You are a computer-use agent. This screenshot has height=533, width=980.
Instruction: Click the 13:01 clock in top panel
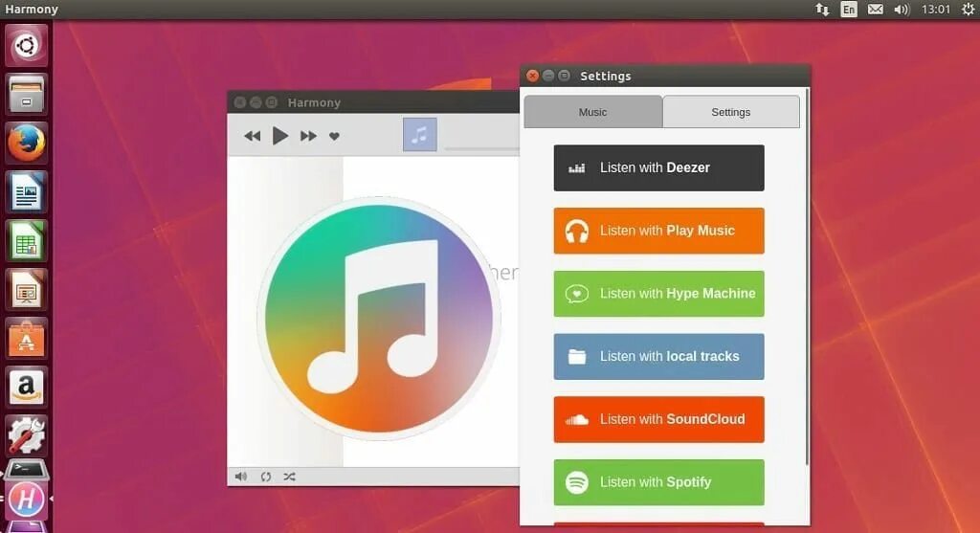[936, 10]
